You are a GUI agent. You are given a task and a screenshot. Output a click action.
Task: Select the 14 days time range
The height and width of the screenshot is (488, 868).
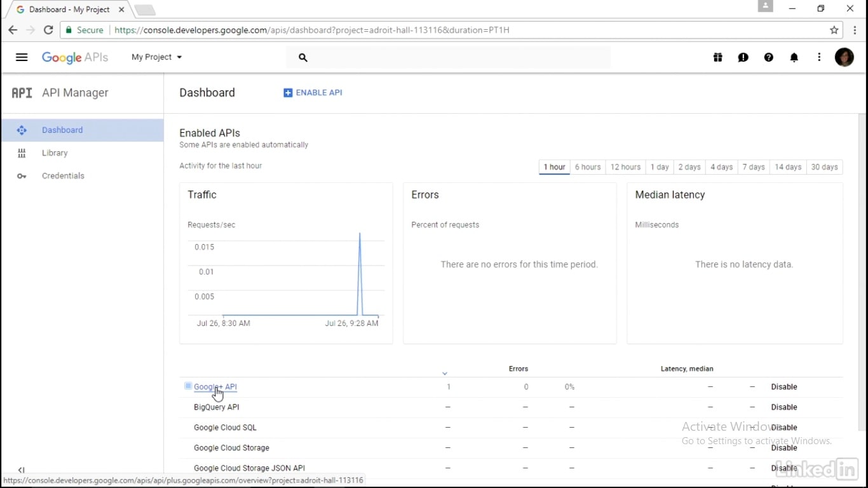pyautogui.click(x=788, y=167)
